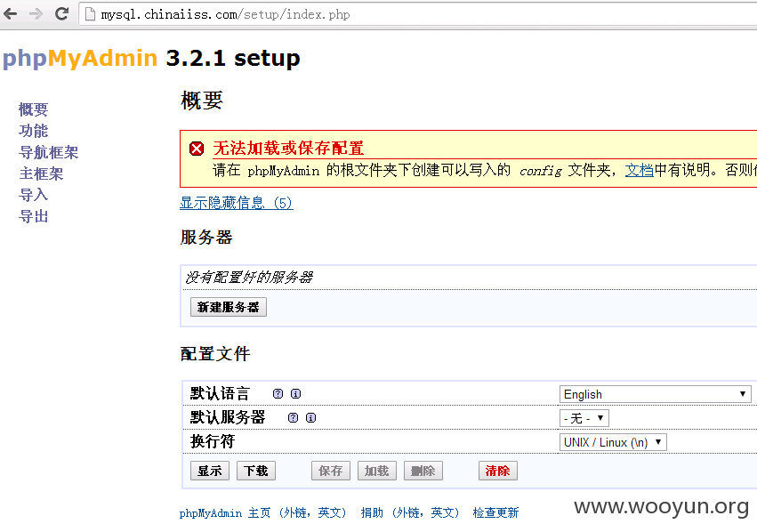The width and height of the screenshot is (757, 532).
Task: Click the 无法加载或保存配置 error heading
Action: [288, 149]
